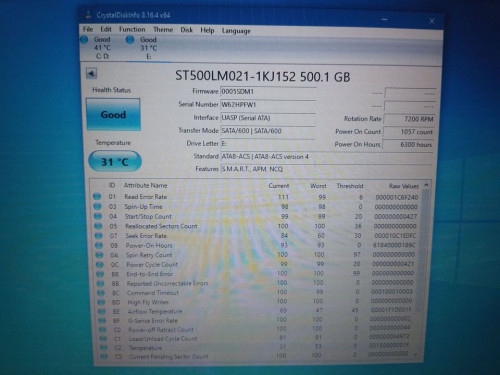Click the Good health status button
The image size is (500, 375).
pyautogui.click(x=113, y=114)
